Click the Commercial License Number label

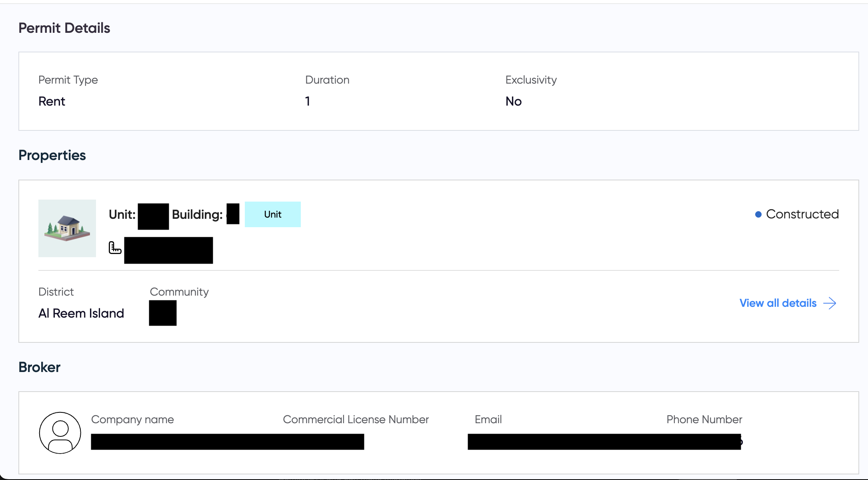(356, 419)
